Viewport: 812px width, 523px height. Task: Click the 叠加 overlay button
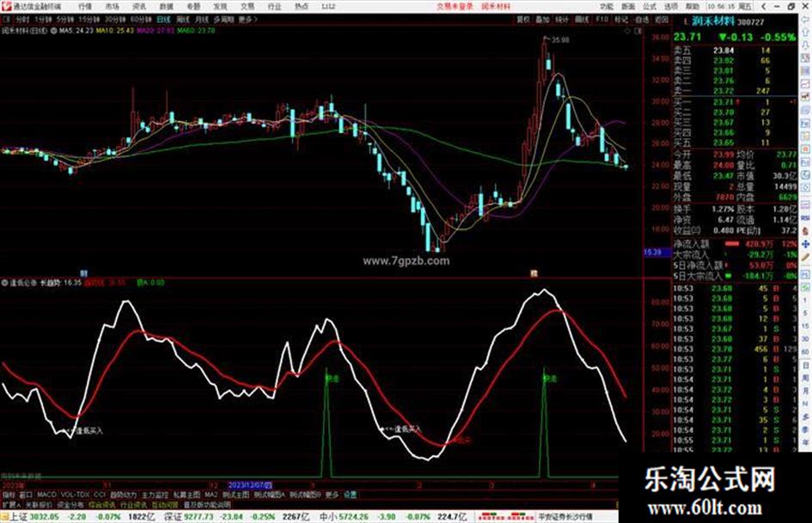tap(542, 19)
